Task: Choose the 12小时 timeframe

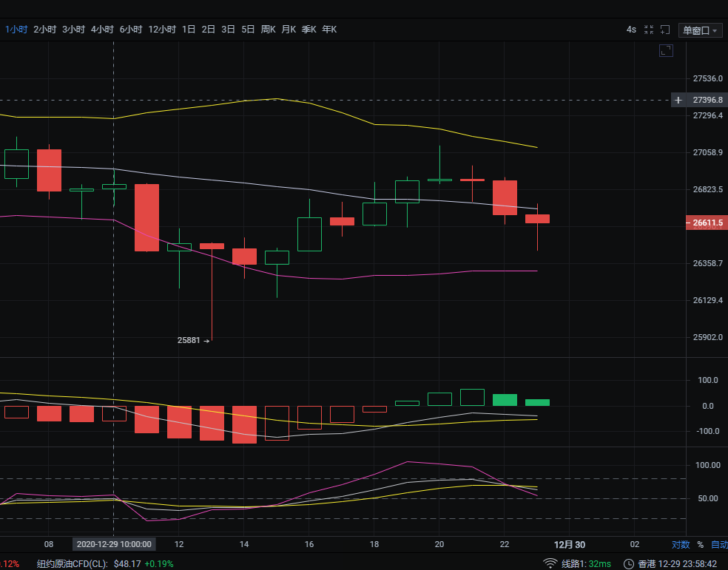Action: pos(162,30)
